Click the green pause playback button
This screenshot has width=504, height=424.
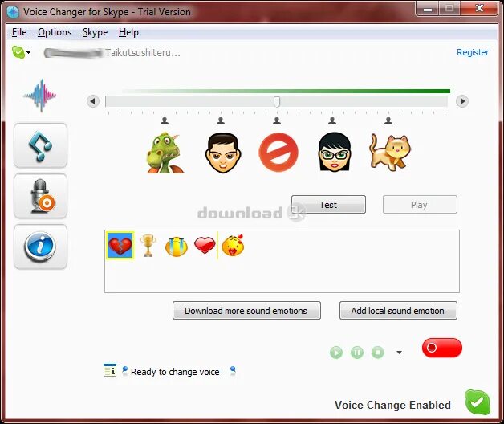click(357, 353)
